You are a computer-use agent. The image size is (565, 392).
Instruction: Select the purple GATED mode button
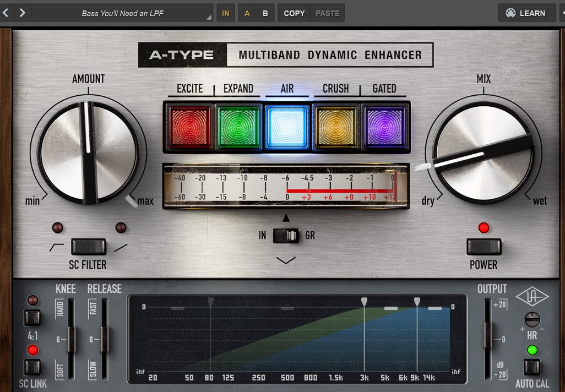[384, 127]
